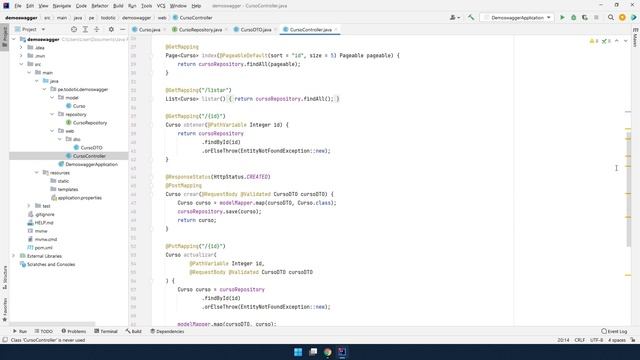Click the Stop process icon

pos(596,18)
